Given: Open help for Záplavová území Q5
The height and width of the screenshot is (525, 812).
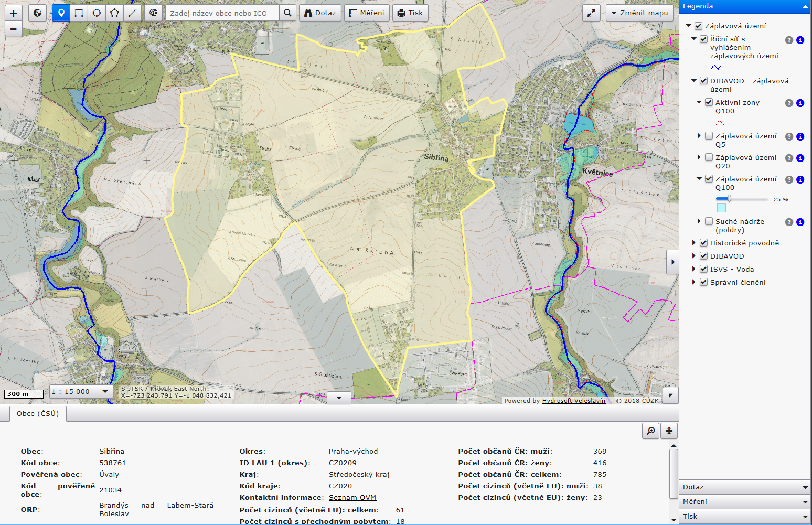Looking at the screenshot, I should [789, 136].
